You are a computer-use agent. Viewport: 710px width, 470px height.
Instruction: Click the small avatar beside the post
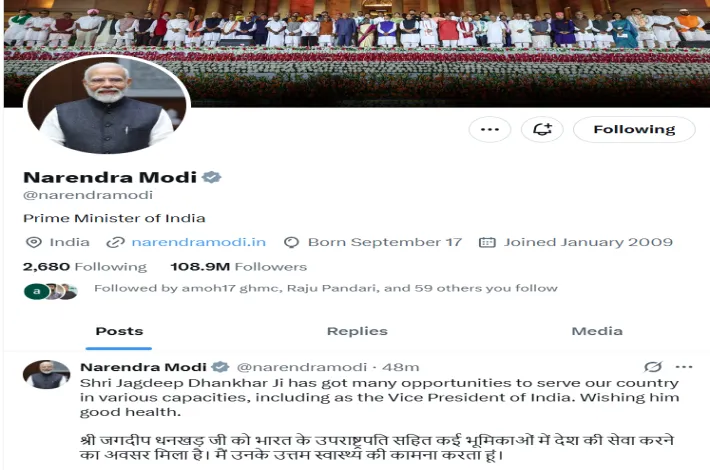(46, 374)
